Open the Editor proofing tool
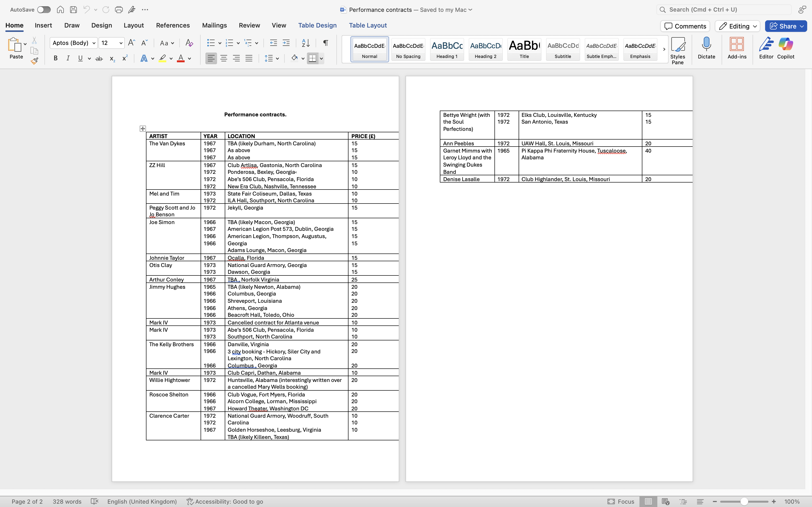The height and width of the screenshot is (507, 812). [x=766, y=48]
